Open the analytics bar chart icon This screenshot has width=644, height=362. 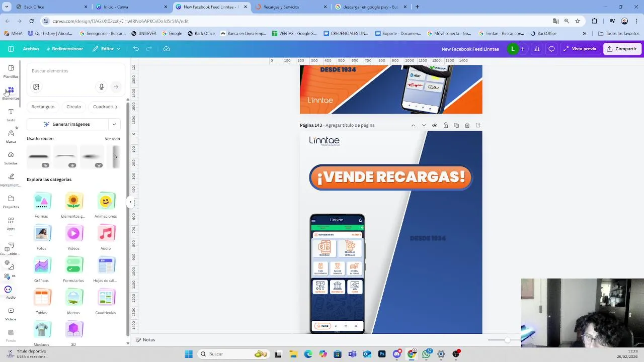pos(537,49)
